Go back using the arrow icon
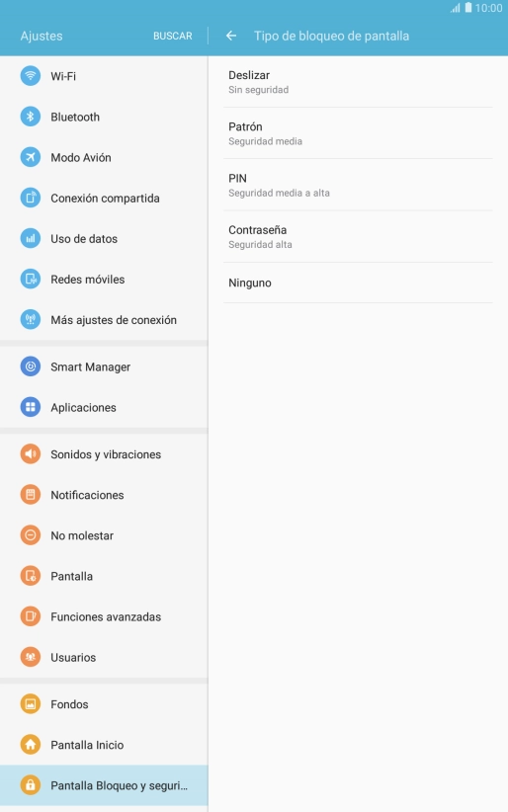508x812 pixels. (x=231, y=36)
